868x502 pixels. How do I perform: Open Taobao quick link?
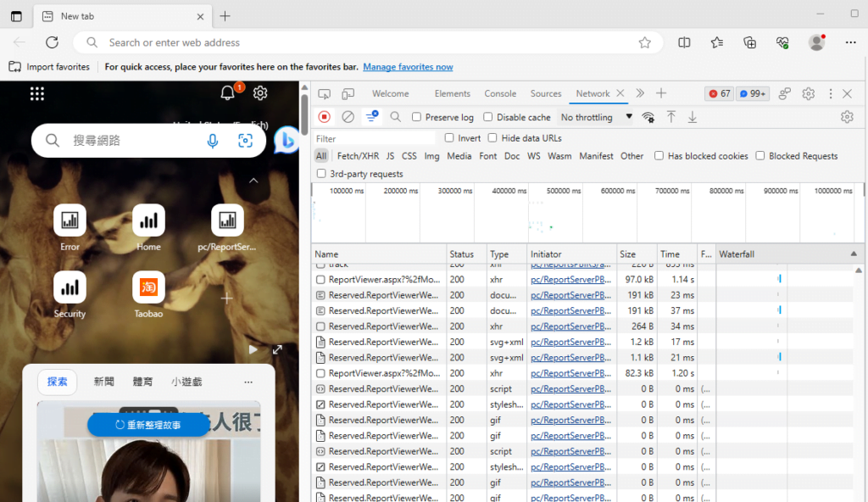coord(148,294)
